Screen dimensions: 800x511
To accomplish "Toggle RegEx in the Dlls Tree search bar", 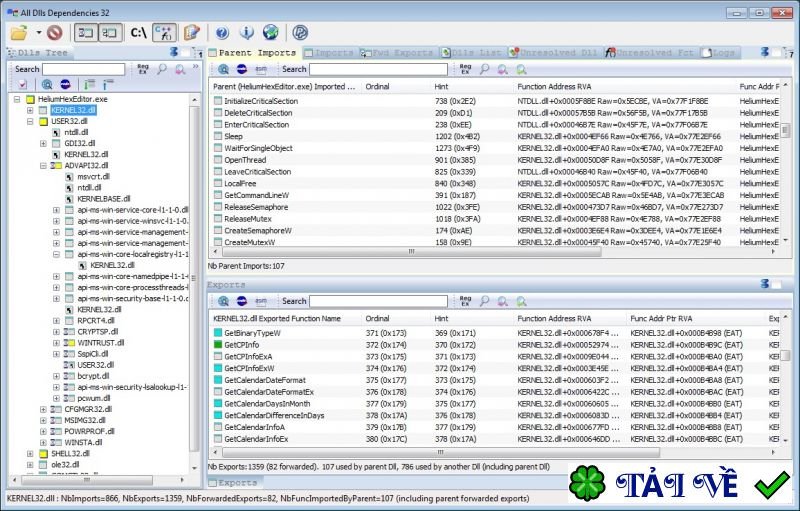I will point(143,69).
